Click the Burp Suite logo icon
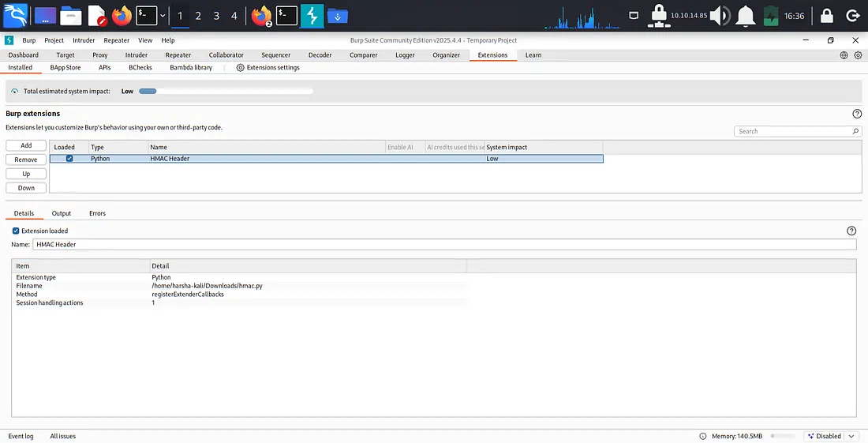The width and height of the screenshot is (868, 443). [9, 39]
